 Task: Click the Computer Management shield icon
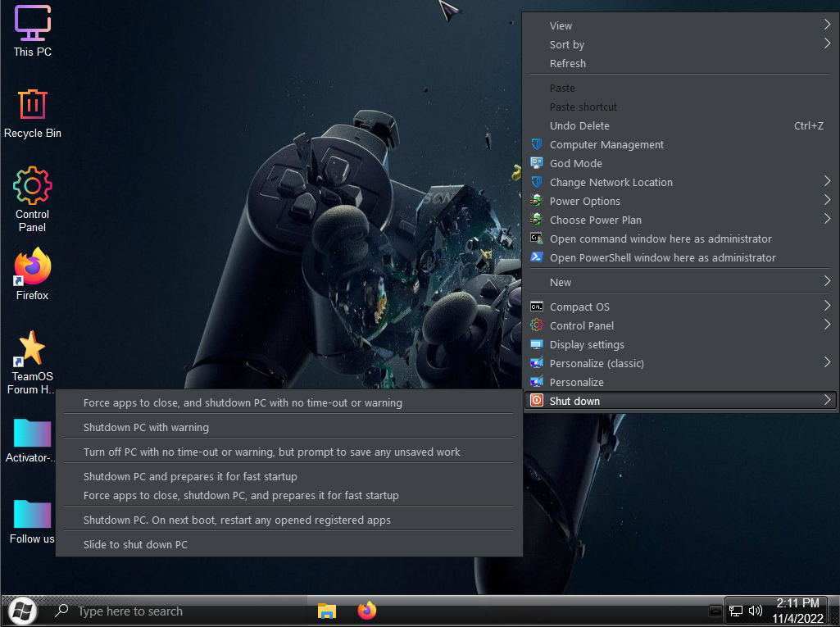536,144
